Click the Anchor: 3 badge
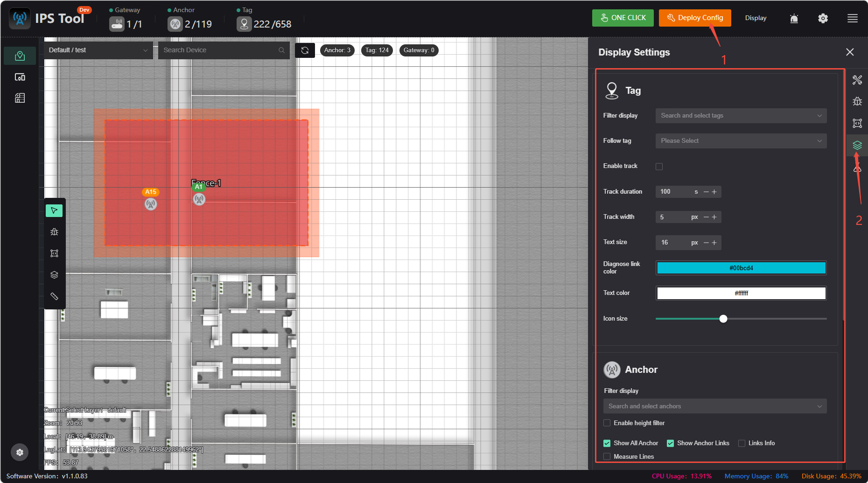This screenshot has width=868, height=483. [x=337, y=50]
